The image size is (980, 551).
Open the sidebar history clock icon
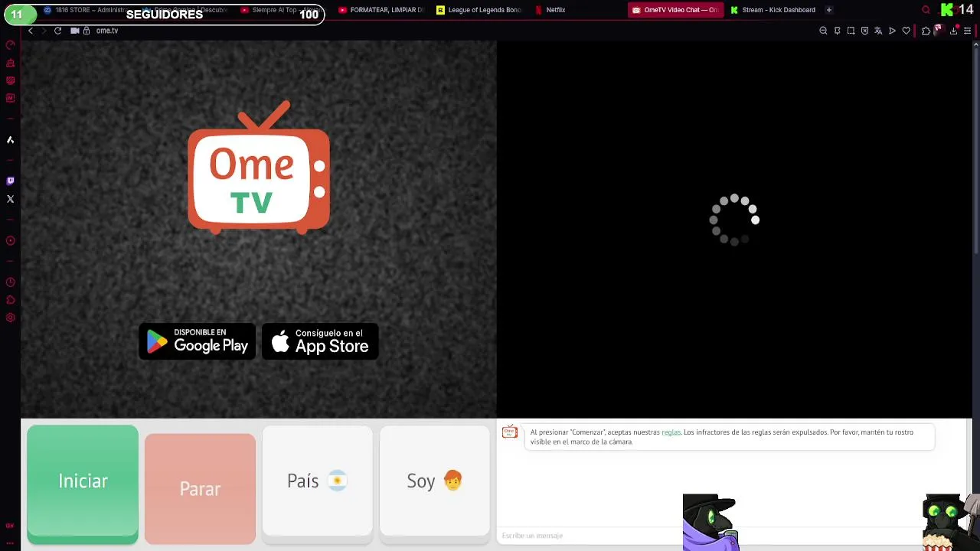click(10, 282)
